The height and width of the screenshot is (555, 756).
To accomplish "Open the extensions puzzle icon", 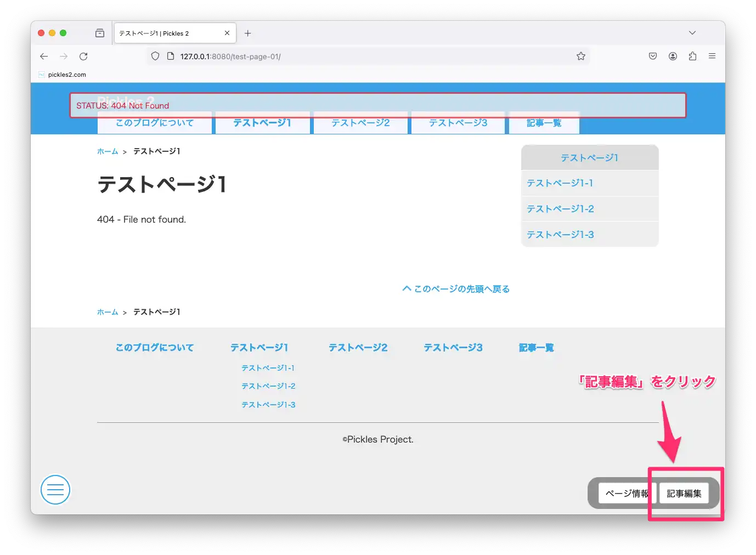I will coord(692,56).
